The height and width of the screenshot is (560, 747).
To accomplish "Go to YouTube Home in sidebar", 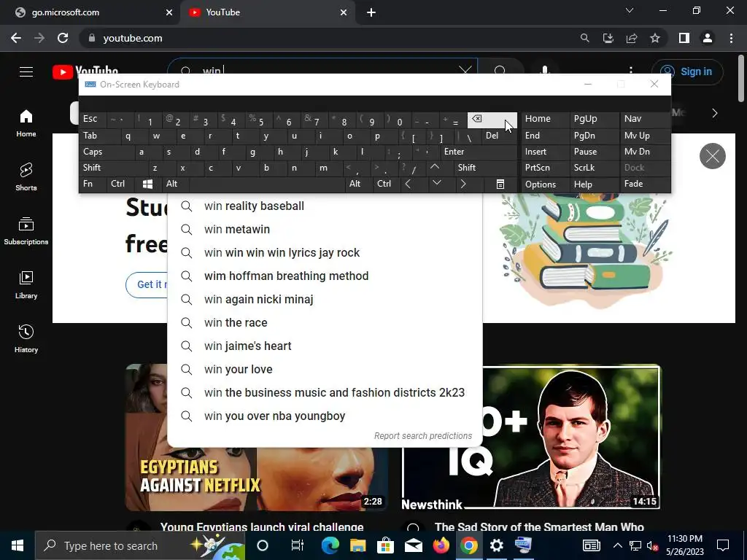I will pyautogui.click(x=26, y=123).
